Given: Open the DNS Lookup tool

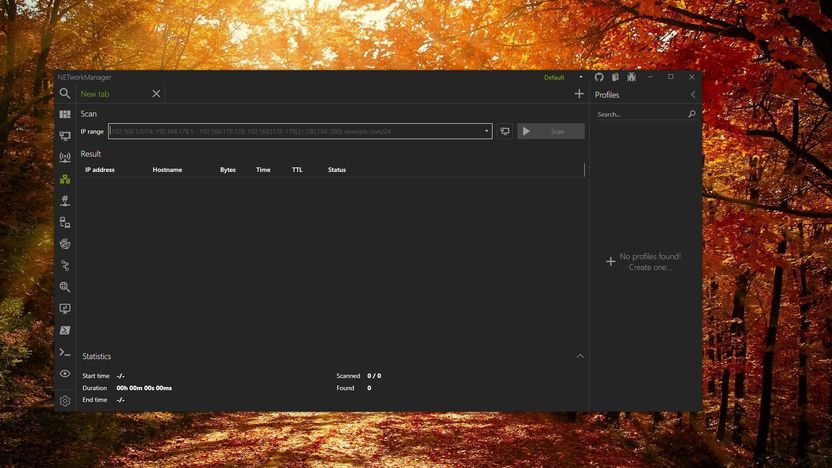Looking at the screenshot, I should pos(65,265).
